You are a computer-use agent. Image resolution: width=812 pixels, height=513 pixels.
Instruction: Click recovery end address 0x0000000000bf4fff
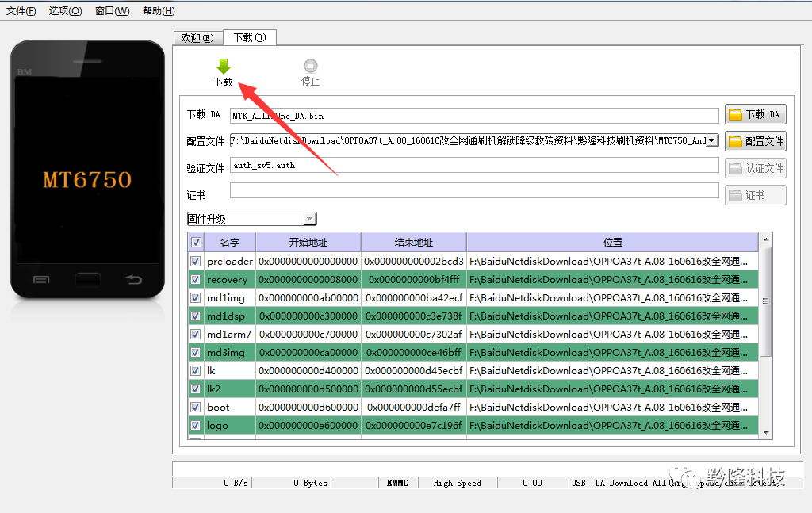click(x=414, y=280)
